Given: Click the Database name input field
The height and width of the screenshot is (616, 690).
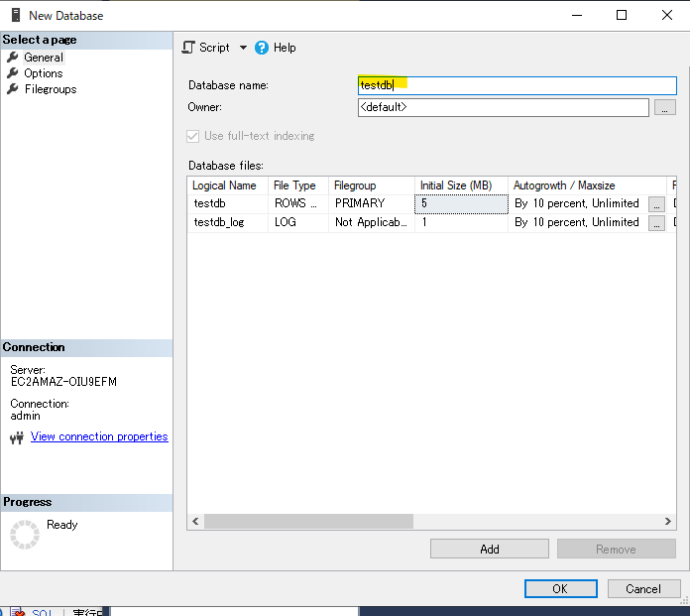Looking at the screenshot, I should pyautogui.click(x=517, y=85).
